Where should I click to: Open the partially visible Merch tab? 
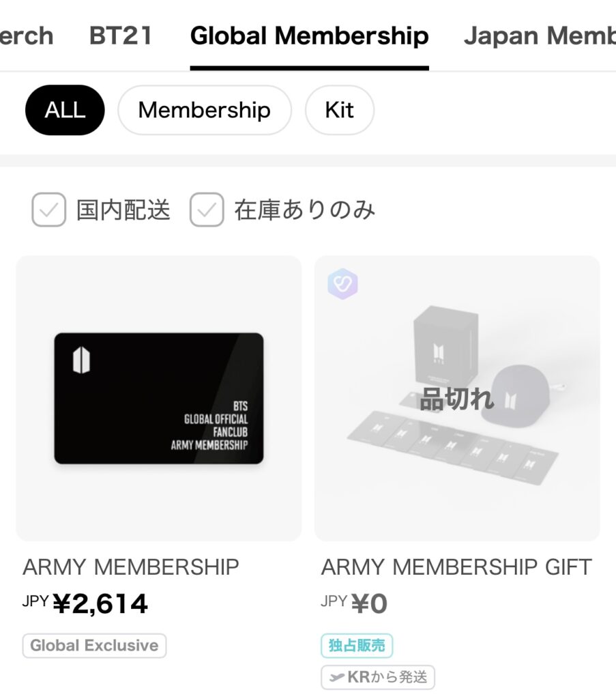coord(26,35)
